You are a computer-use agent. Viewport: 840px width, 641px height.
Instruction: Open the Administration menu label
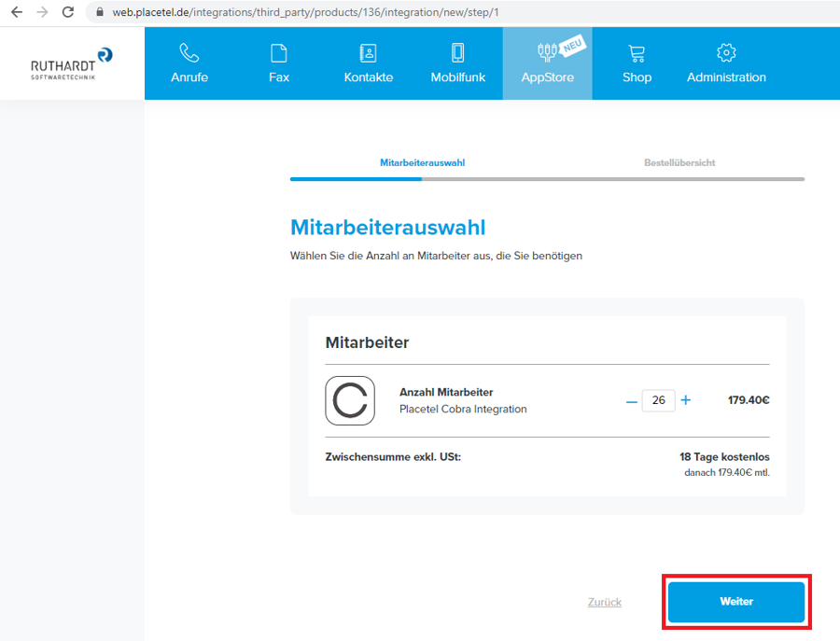coord(726,77)
